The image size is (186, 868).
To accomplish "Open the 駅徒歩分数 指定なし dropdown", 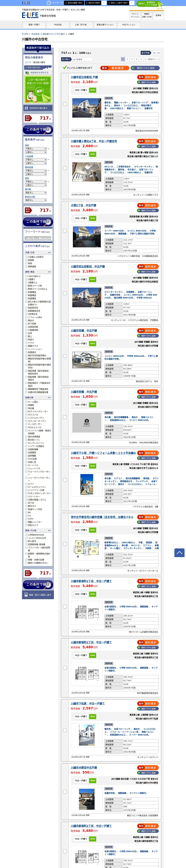I will click(36, 200).
